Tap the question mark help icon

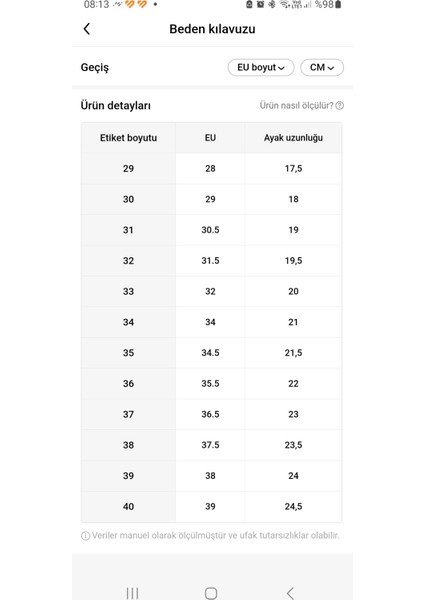(x=339, y=106)
